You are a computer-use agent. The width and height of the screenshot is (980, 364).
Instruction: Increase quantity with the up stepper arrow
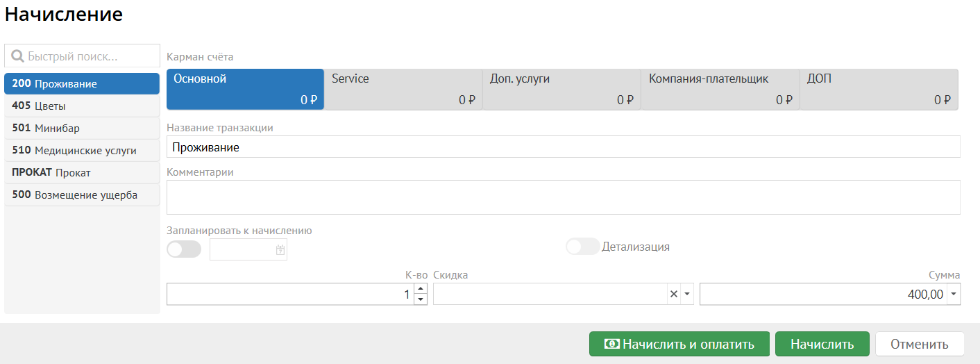[421, 289]
